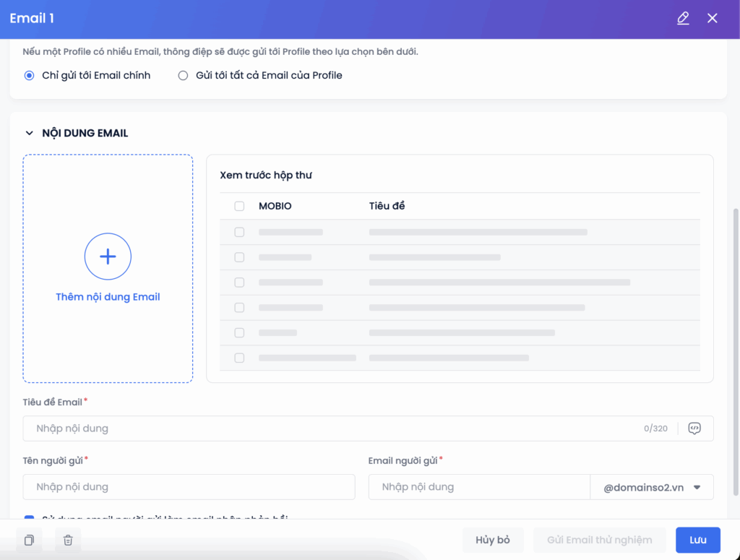
Task: Toggle the header checkbox next to MOBIO
Action: [239, 207]
